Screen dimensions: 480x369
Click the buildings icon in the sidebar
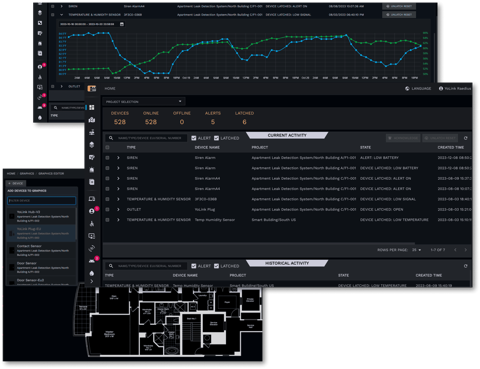tap(92, 120)
